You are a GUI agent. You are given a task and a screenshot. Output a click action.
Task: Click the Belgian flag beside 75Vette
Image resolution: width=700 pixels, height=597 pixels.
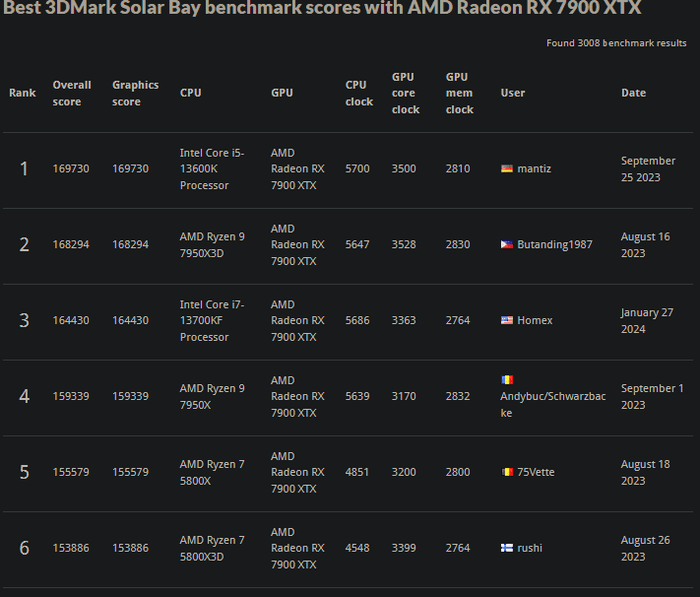(x=507, y=472)
